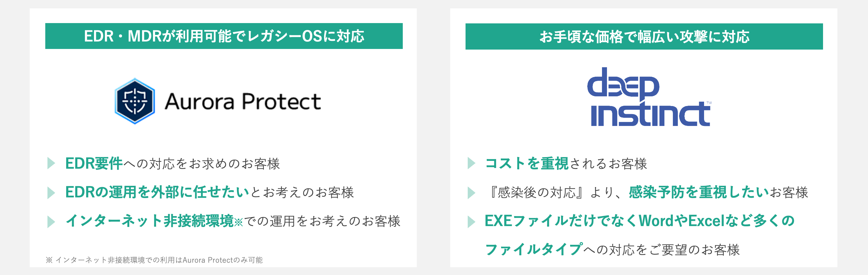Click the highlighted text コストを重視
Screen dimensions: 868x275
click(x=527, y=163)
